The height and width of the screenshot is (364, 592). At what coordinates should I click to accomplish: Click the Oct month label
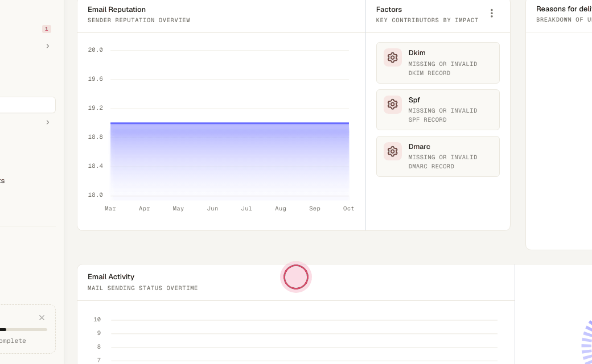pyautogui.click(x=348, y=209)
